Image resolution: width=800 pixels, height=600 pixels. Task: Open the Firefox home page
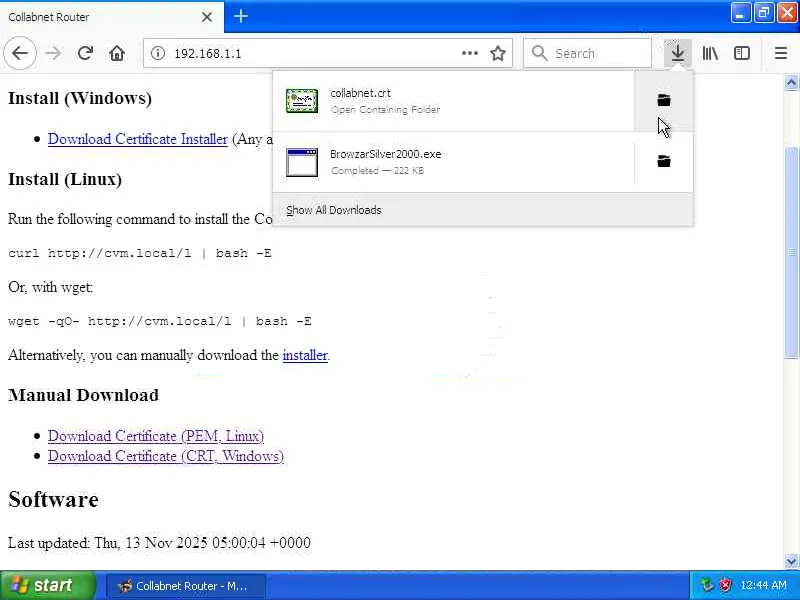(x=117, y=53)
